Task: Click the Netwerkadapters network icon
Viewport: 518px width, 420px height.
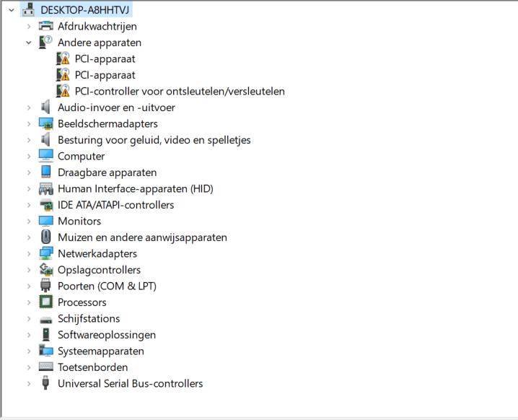Action: coord(45,253)
